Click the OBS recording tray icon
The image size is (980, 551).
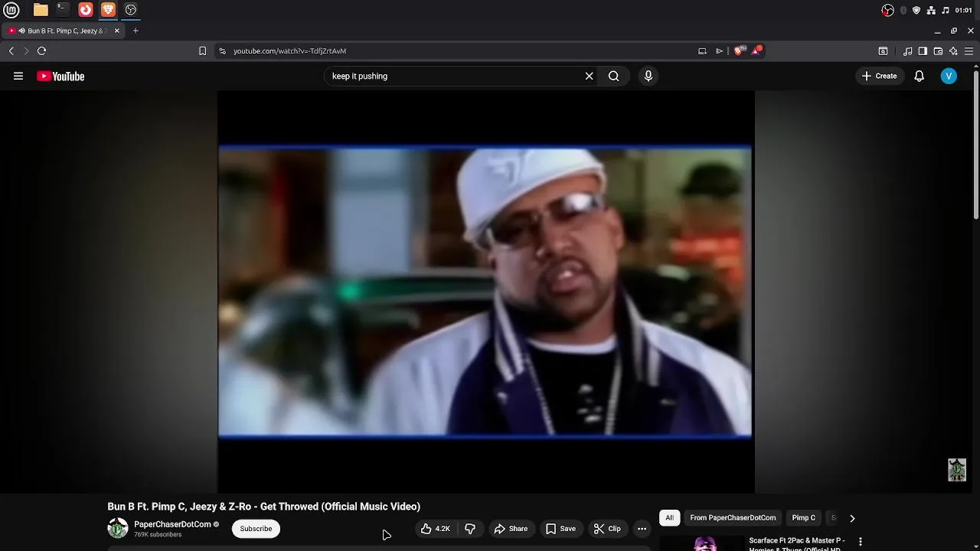tap(887, 10)
